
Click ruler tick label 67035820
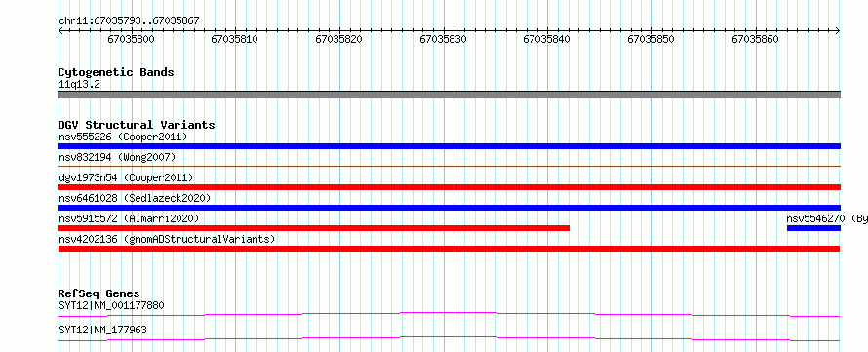339,39
